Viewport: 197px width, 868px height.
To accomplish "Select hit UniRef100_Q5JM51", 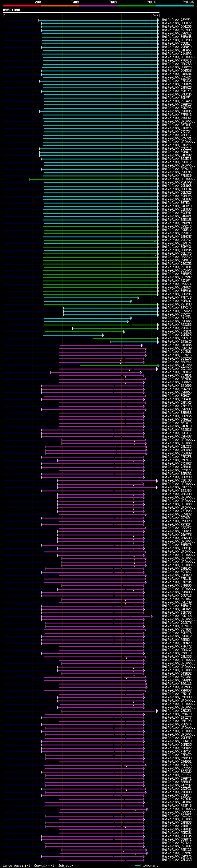I will (176, 375).
